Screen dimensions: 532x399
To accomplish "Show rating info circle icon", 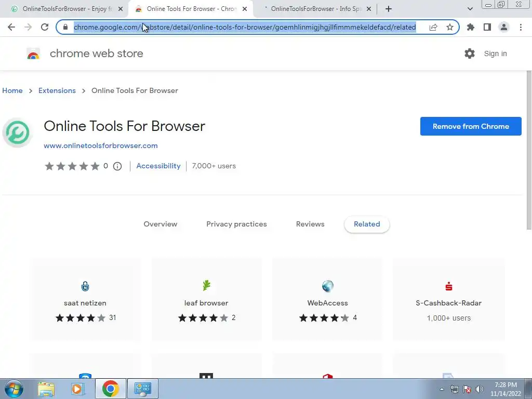I will (x=117, y=166).
